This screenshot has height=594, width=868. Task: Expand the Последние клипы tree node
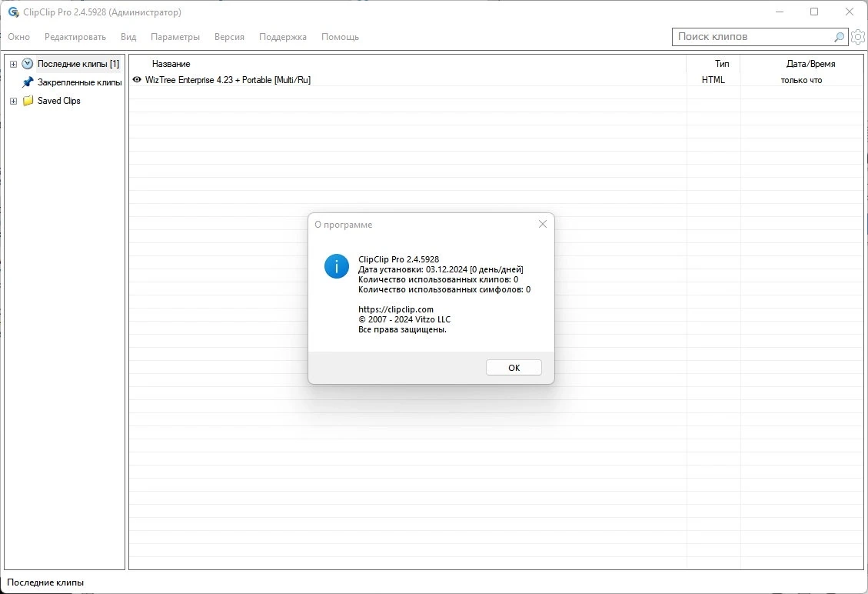[x=13, y=65]
